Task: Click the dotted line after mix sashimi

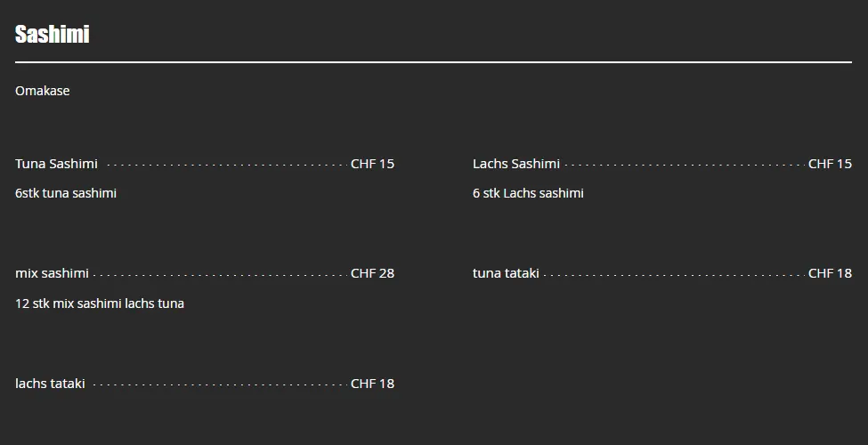Action: click(x=219, y=275)
